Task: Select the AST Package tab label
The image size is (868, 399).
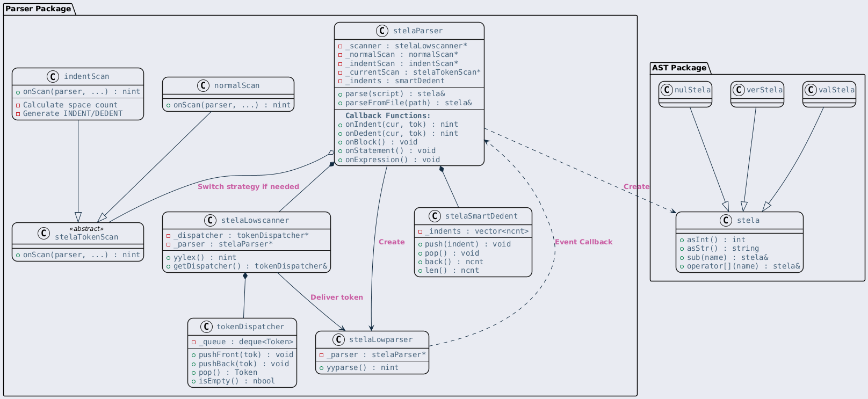Action: [x=679, y=68]
